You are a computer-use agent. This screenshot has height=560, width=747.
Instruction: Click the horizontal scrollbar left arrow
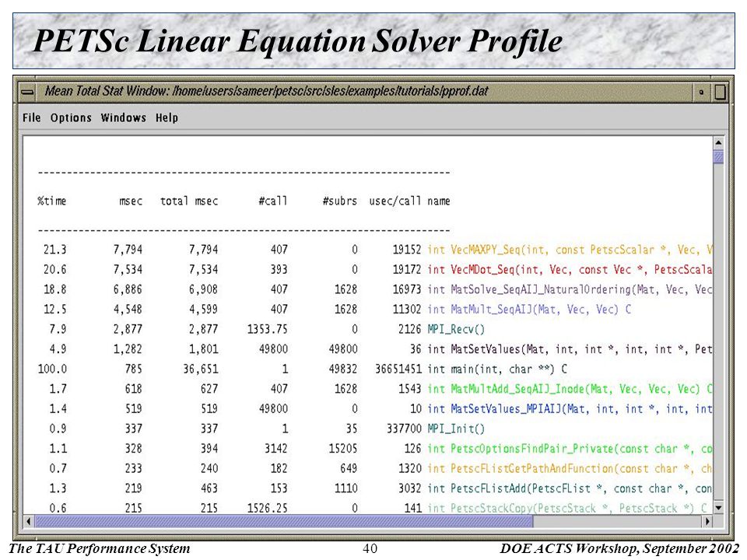(29, 521)
